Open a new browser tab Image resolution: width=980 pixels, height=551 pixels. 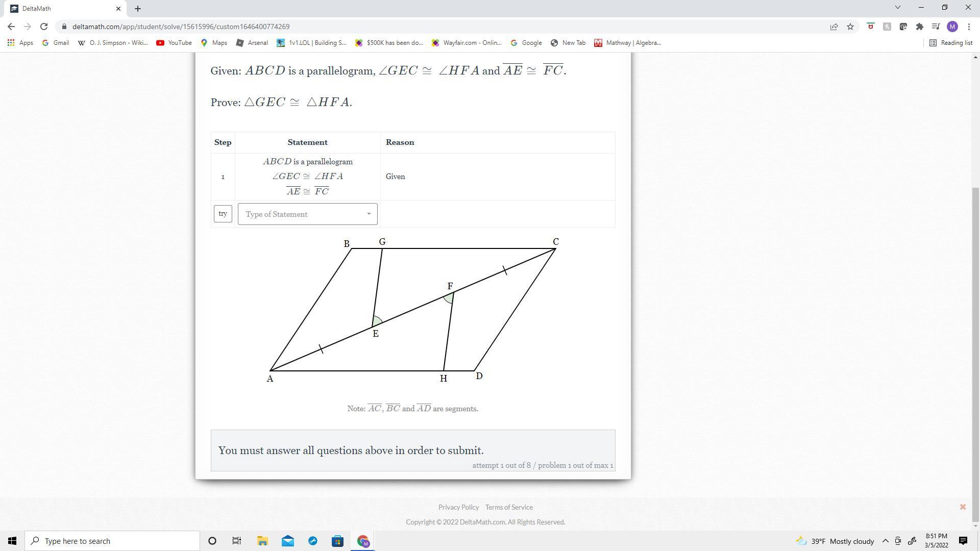tap(138, 9)
